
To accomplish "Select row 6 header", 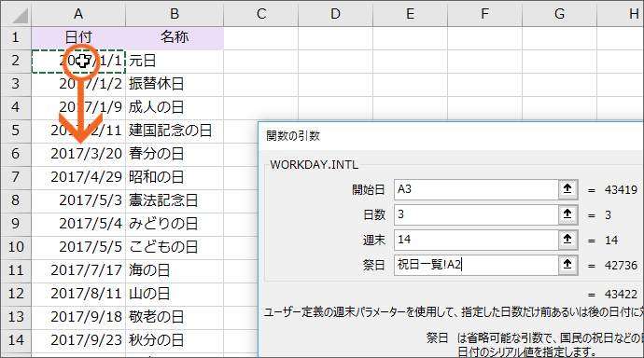I will click(16, 154).
